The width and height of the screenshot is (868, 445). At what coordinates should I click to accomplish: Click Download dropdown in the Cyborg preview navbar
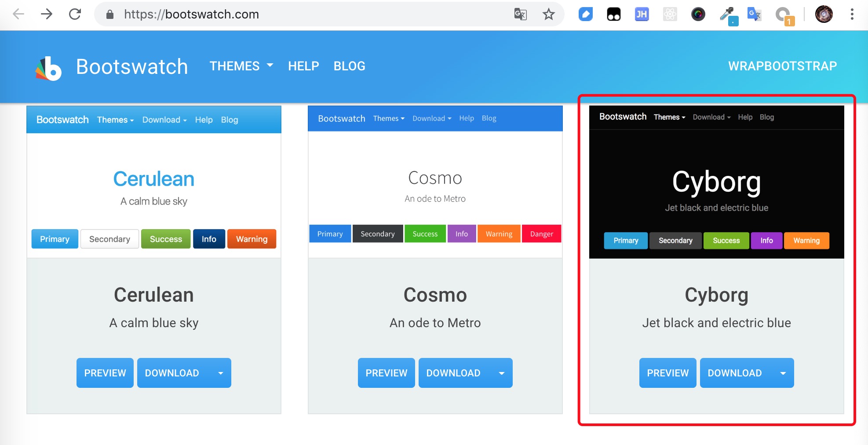tap(712, 117)
